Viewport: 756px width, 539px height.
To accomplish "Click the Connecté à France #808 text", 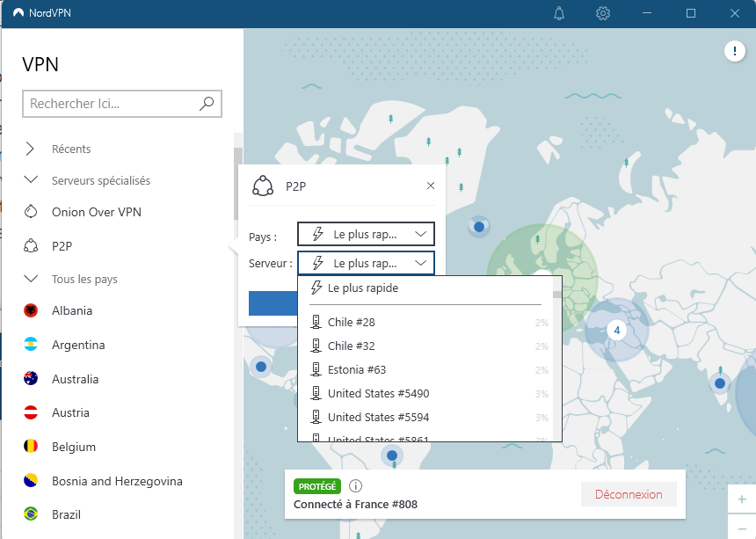I will coord(355,505).
